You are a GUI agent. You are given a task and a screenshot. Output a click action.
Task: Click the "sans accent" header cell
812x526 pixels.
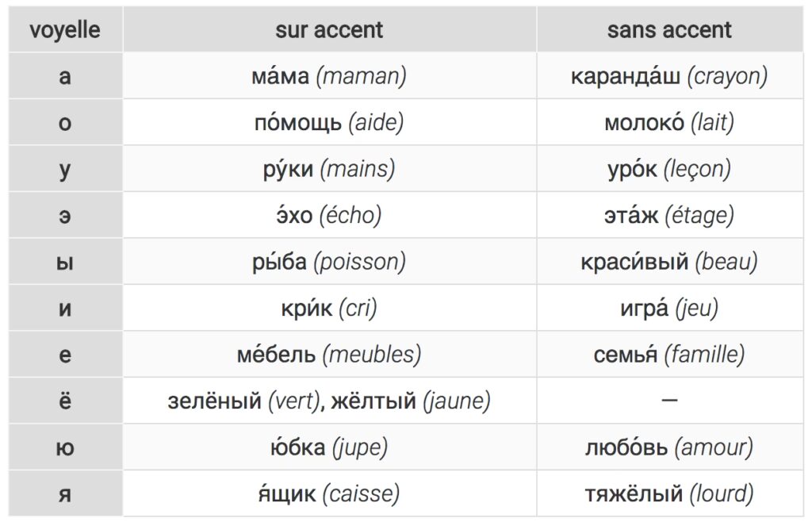(x=669, y=30)
